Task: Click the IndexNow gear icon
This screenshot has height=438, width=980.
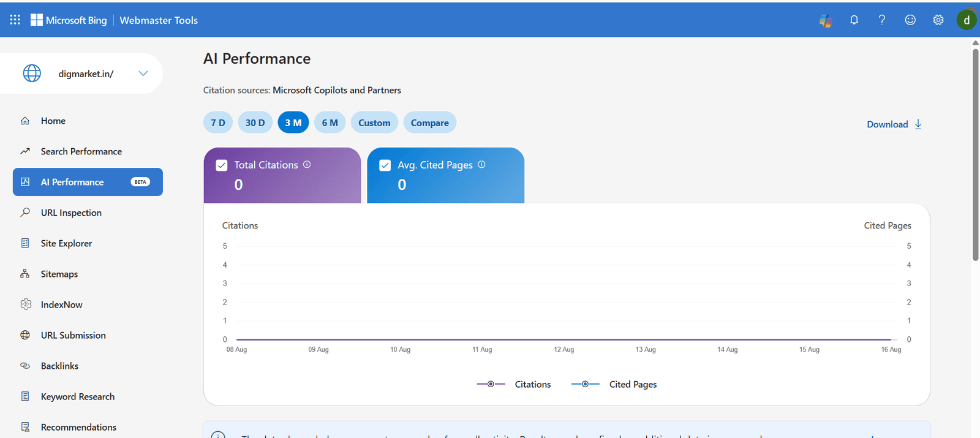Action: coord(25,304)
